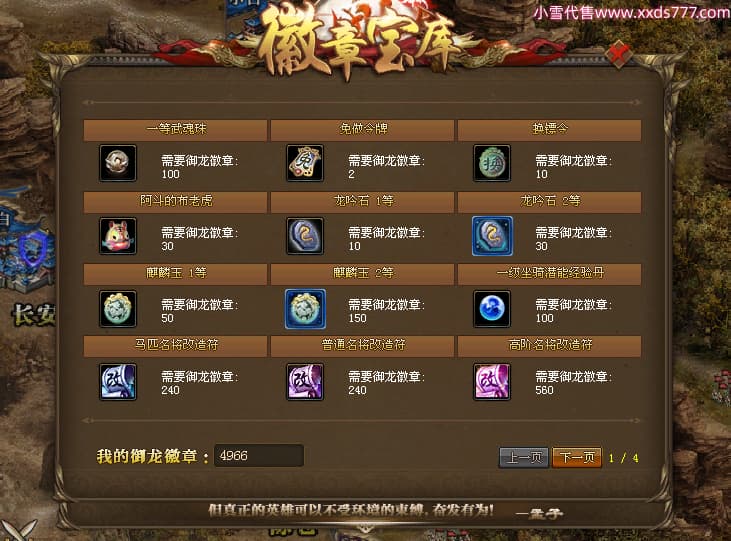Click the 高阶名将改造符 header bar
Image resolution: width=731 pixels, height=541 pixels.
(x=549, y=346)
